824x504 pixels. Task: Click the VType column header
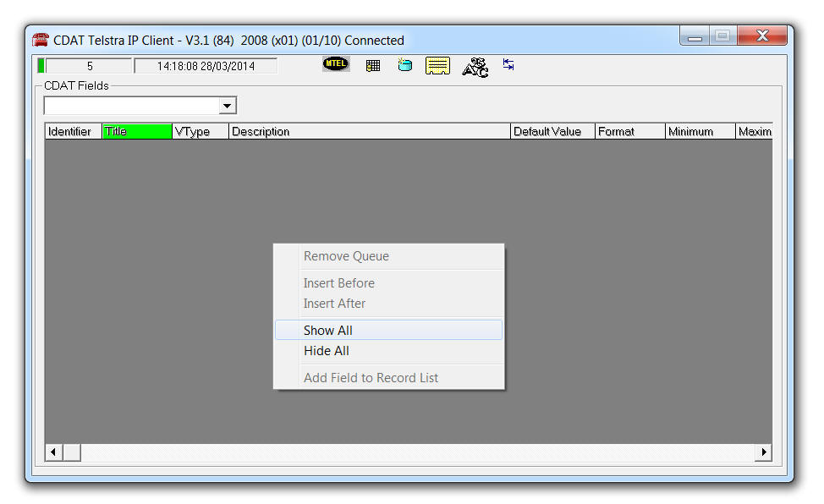pos(200,132)
